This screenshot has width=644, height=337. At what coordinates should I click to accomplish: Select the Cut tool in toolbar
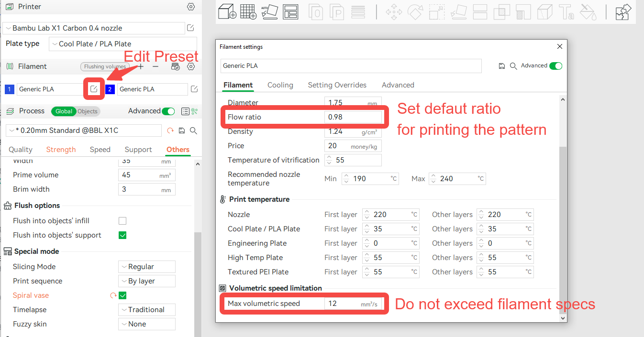(x=480, y=11)
